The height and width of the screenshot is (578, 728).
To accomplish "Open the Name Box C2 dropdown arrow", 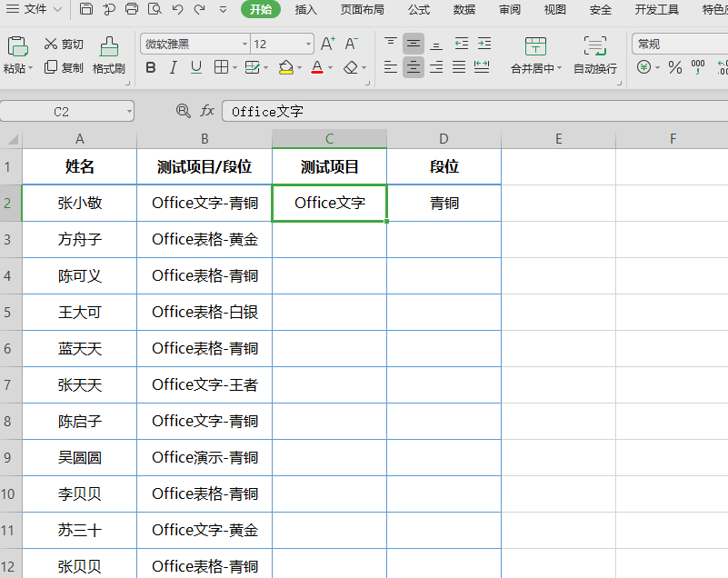I will click(x=129, y=112).
